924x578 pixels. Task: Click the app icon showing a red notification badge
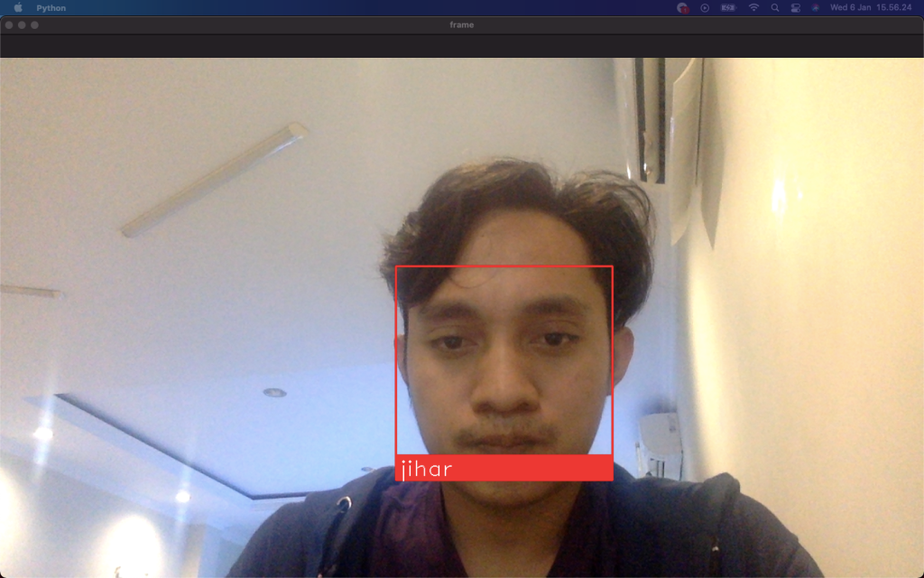tap(683, 8)
